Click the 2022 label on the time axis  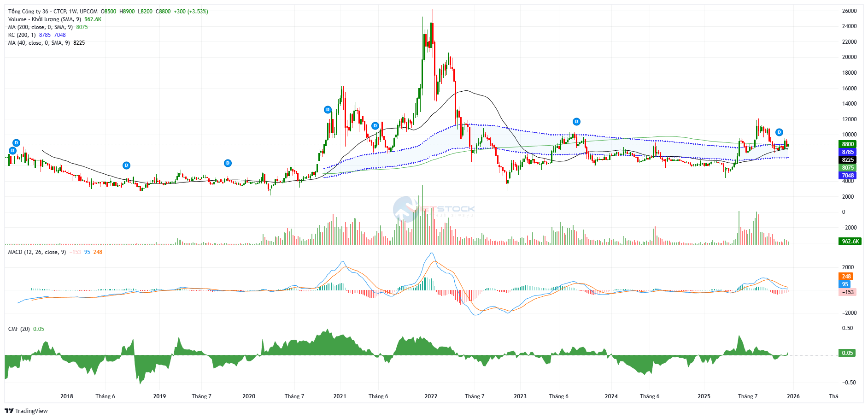coord(431,396)
